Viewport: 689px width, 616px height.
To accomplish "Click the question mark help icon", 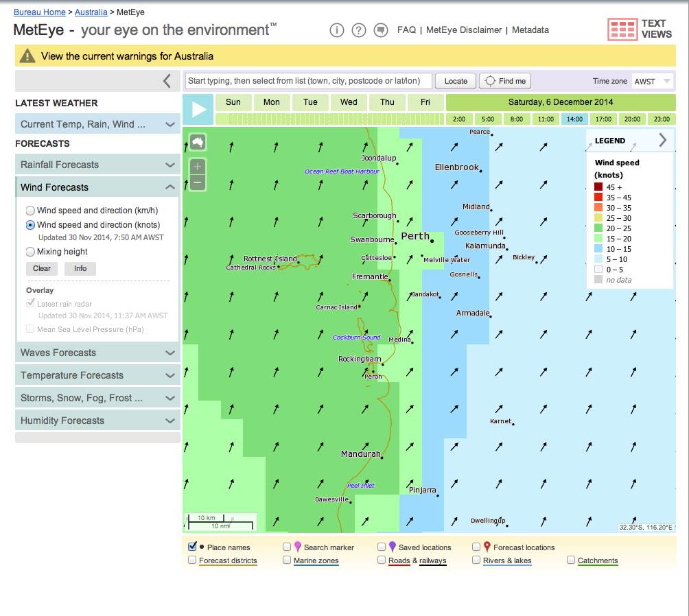I will pyautogui.click(x=359, y=30).
